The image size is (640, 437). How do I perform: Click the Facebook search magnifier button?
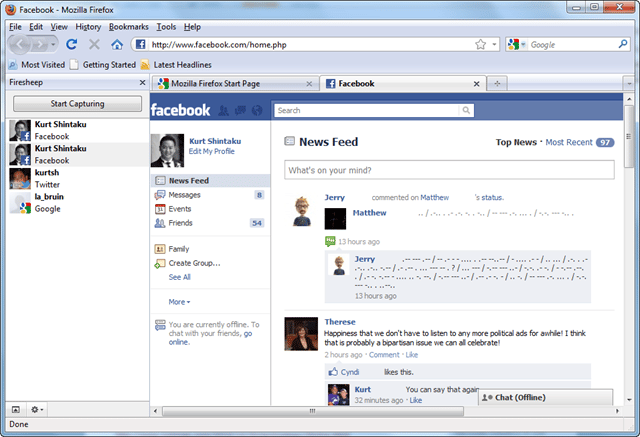pyautogui.click(x=466, y=110)
